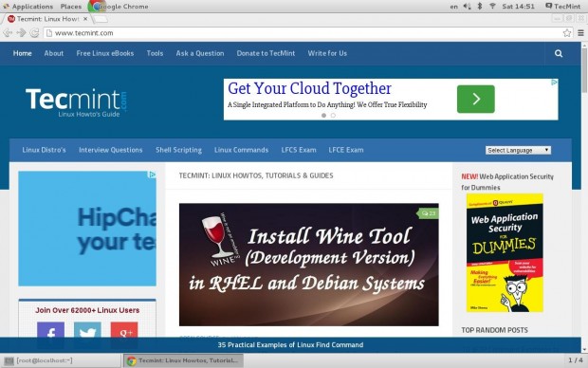The image size is (588, 368).
Task: Select second ad carousel dot
Action: coord(333,116)
